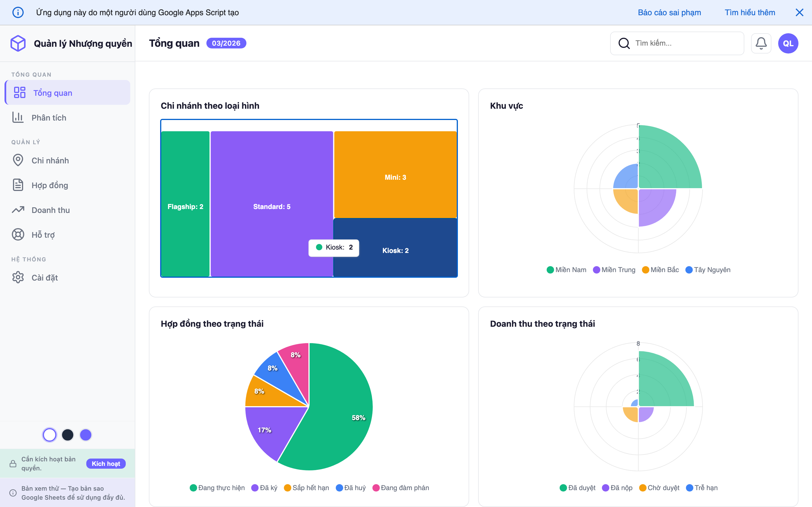Open Hợp đồng document icon
812x507 pixels.
click(18, 185)
